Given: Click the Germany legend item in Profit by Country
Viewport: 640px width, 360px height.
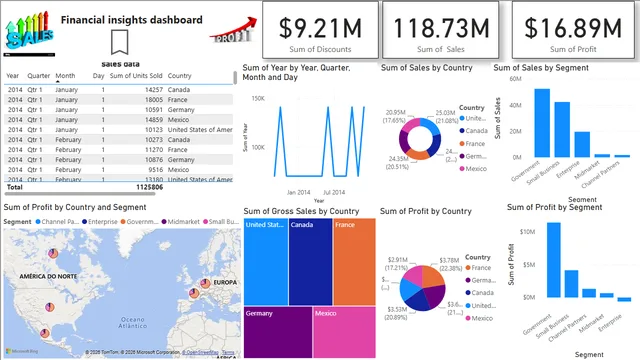Looking at the screenshot, I should (x=481, y=280).
